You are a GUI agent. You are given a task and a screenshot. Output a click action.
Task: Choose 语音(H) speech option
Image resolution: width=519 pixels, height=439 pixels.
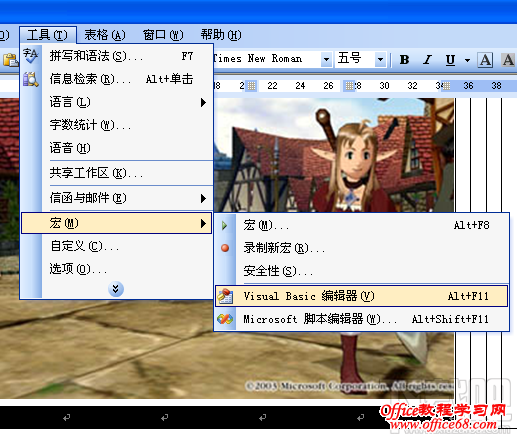click(117, 148)
